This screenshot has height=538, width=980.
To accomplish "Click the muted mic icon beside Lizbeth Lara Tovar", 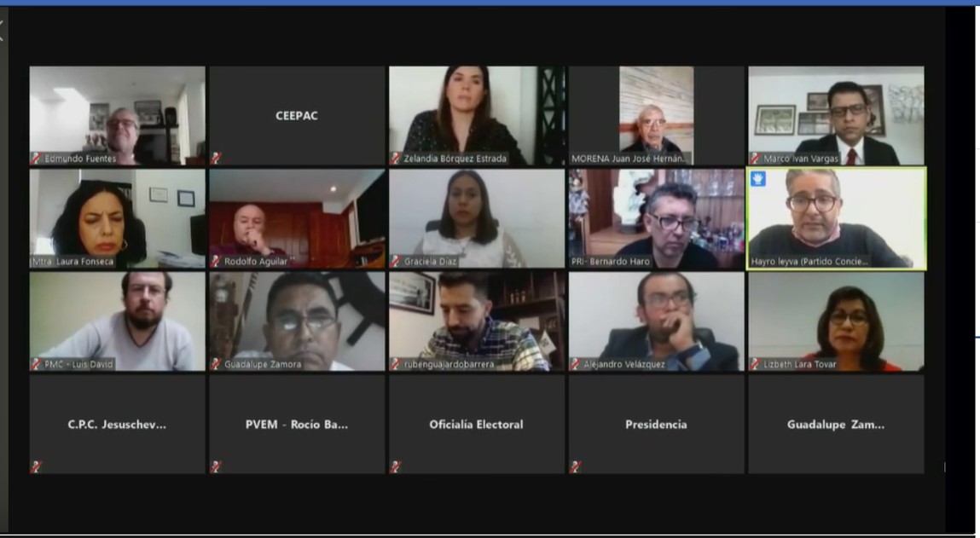I will [755, 364].
